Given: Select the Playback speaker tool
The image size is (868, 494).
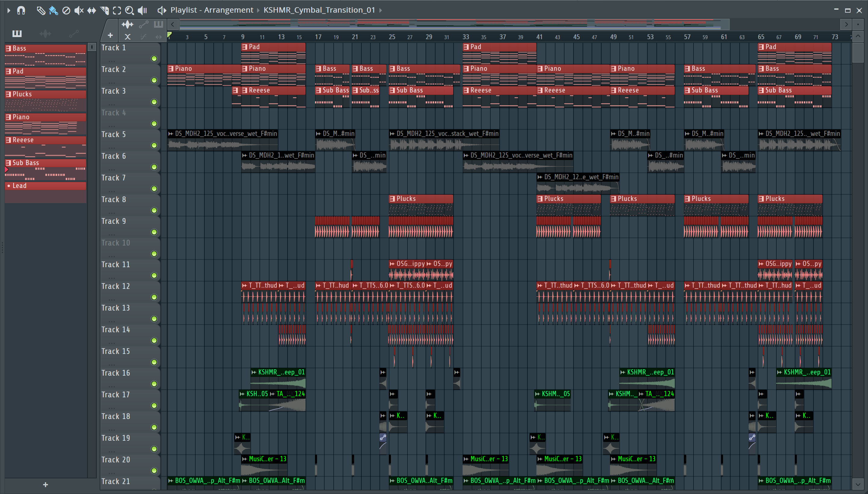Looking at the screenshot, I should point(142,11).
